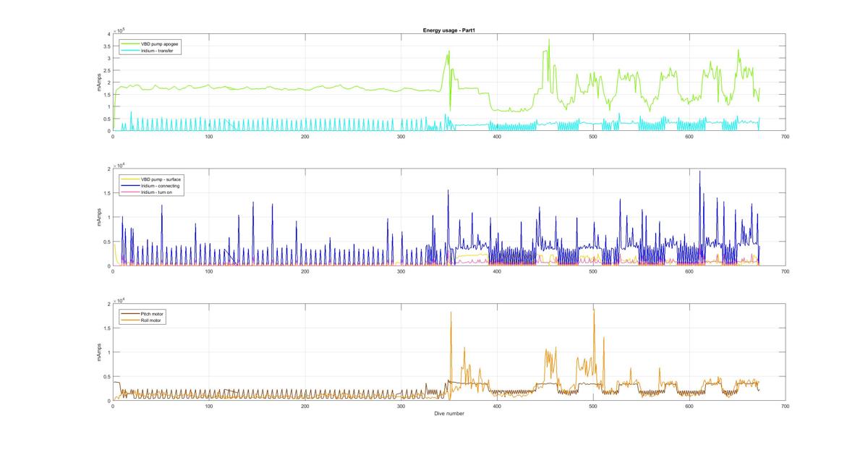The width and height of the screenshot is (868, 450).
Task: Click the green line sample beside VBD pump apogee
Action: [x=130, y=43]
